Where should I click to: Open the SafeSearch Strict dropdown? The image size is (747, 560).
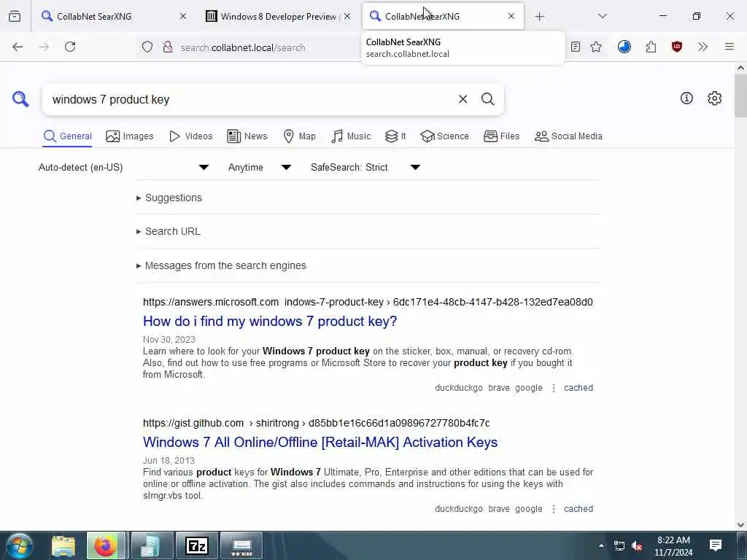coord(365,167)
